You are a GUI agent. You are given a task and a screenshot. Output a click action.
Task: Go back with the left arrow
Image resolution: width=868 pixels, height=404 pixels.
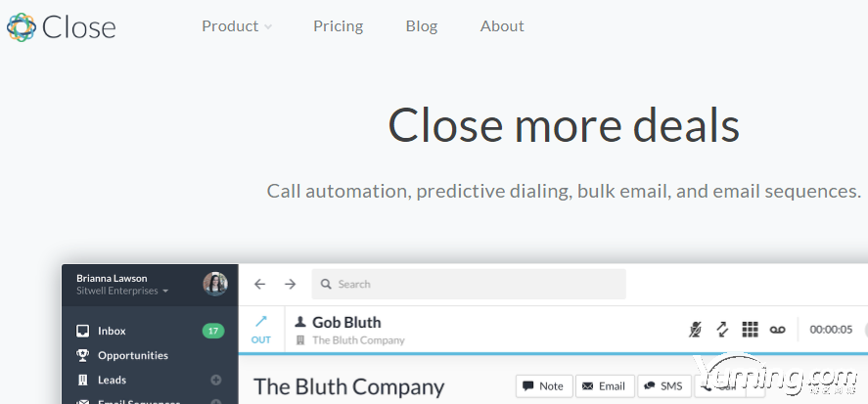click(x=259, y=284)
